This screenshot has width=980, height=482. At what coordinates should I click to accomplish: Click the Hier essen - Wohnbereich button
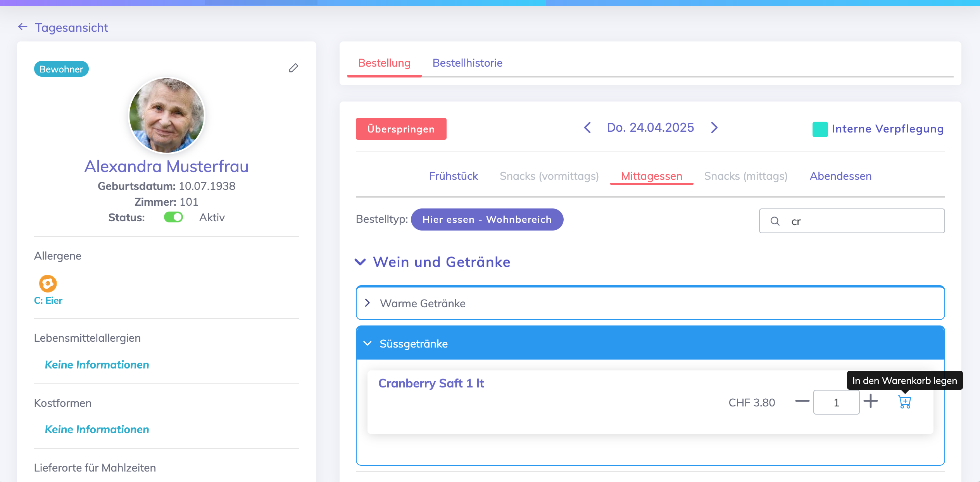487,219
